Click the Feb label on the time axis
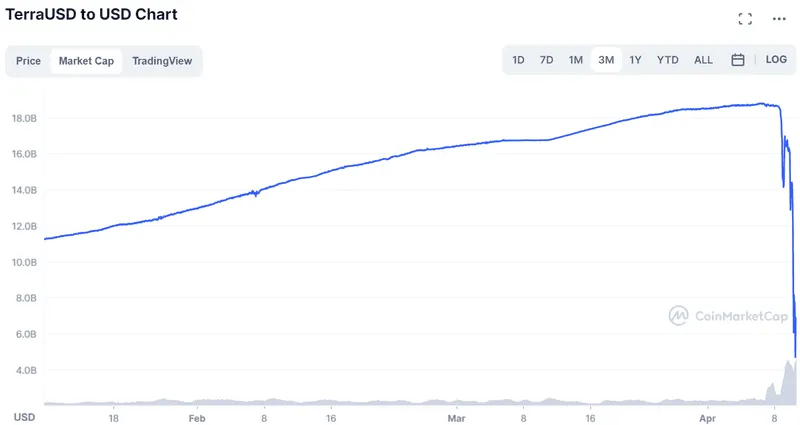This screenshot has height=425, width=800. tap(197, 418)
